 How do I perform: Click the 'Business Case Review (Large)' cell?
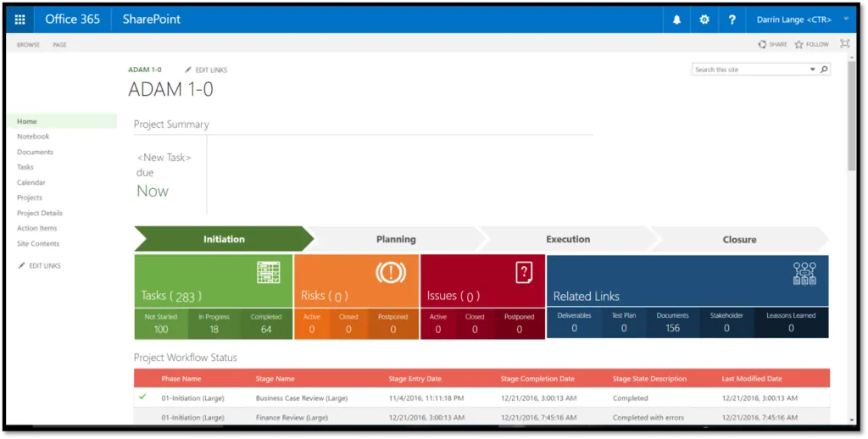(x=302, y=398)
